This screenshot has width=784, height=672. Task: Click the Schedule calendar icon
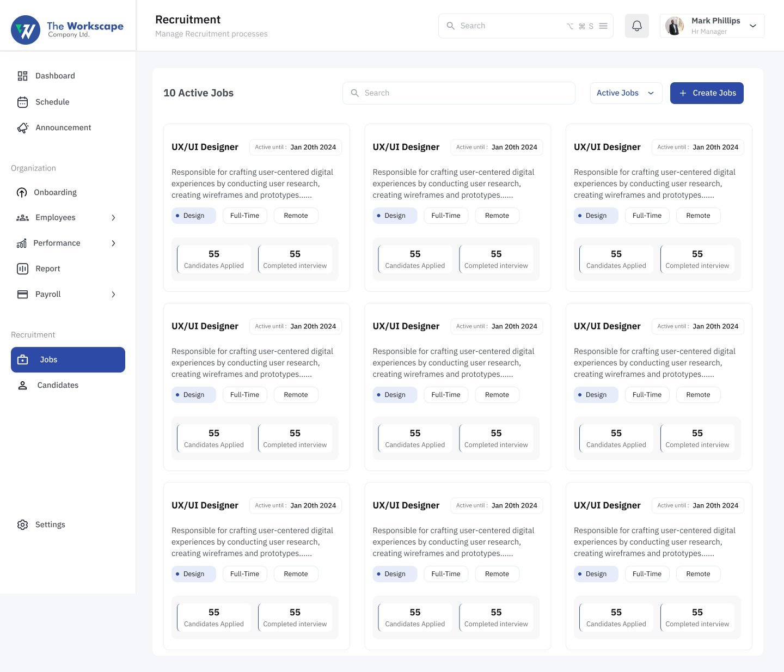[22, 102]
